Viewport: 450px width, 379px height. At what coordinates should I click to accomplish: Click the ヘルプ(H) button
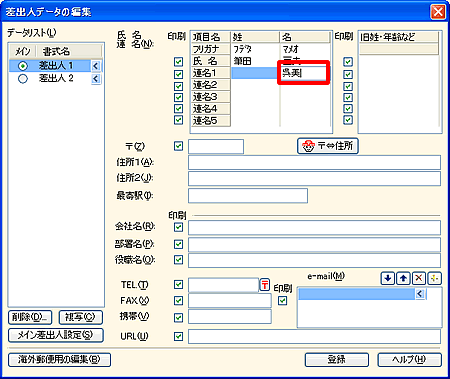[x=409, y=360]
